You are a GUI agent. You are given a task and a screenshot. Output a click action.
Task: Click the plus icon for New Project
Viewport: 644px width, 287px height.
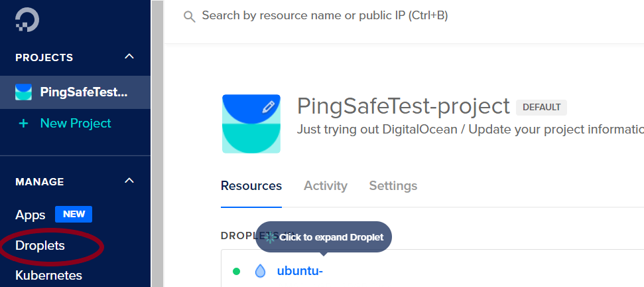point(24,124)
